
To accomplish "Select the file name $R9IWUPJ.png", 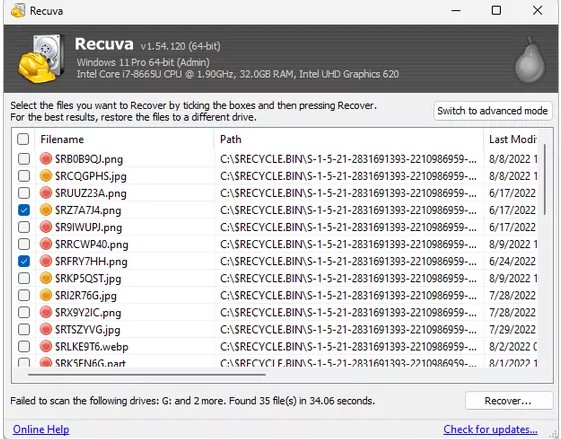I will (88, 227).
